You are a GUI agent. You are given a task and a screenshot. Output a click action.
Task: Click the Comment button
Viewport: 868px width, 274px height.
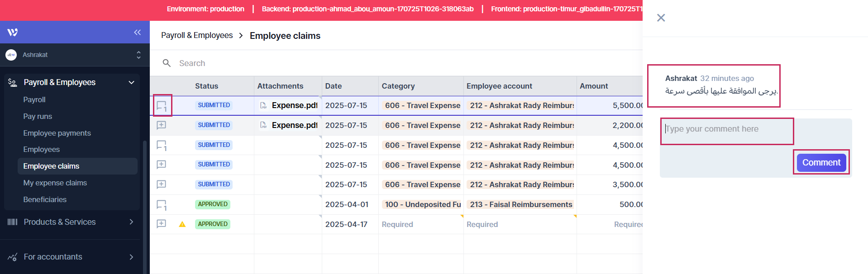(x=821, y=163)
